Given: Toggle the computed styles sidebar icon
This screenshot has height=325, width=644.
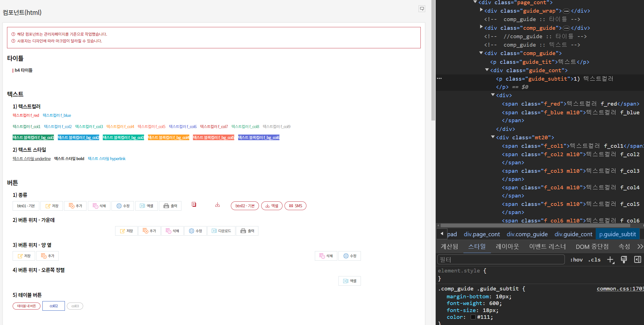Looking at the screenshot, I should (637, 260).
